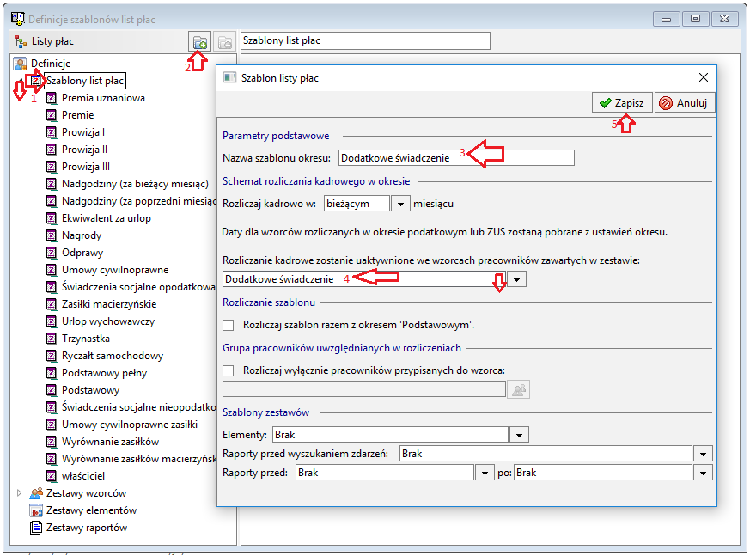
Task: Close the Szablon listy płac dialog
Action: coord(704,77)
